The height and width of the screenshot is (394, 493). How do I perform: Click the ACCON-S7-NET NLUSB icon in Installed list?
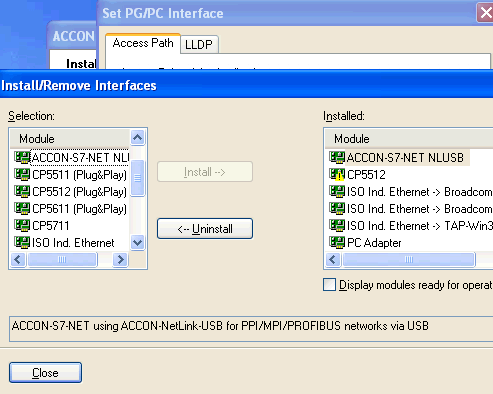click(337, 157)
